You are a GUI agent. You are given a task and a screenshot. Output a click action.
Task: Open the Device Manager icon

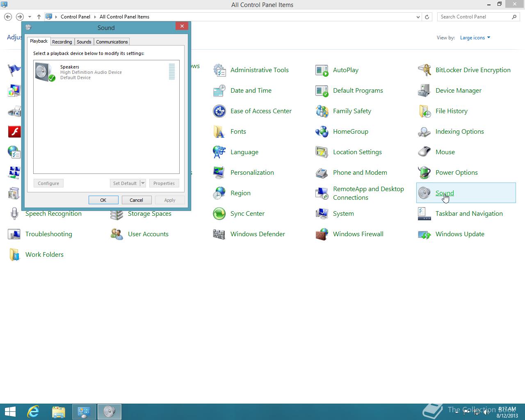pyautogui.click(x=425, y=91)
